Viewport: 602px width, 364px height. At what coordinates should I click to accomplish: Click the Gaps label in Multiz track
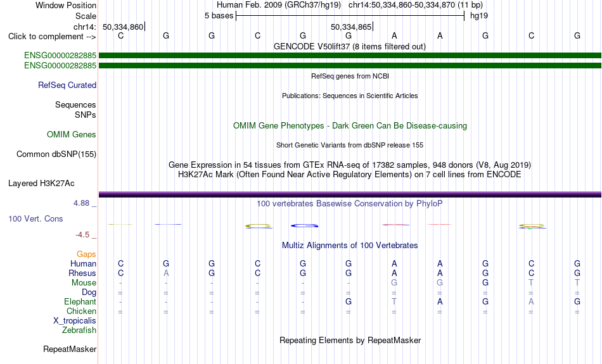click(86, 254)
